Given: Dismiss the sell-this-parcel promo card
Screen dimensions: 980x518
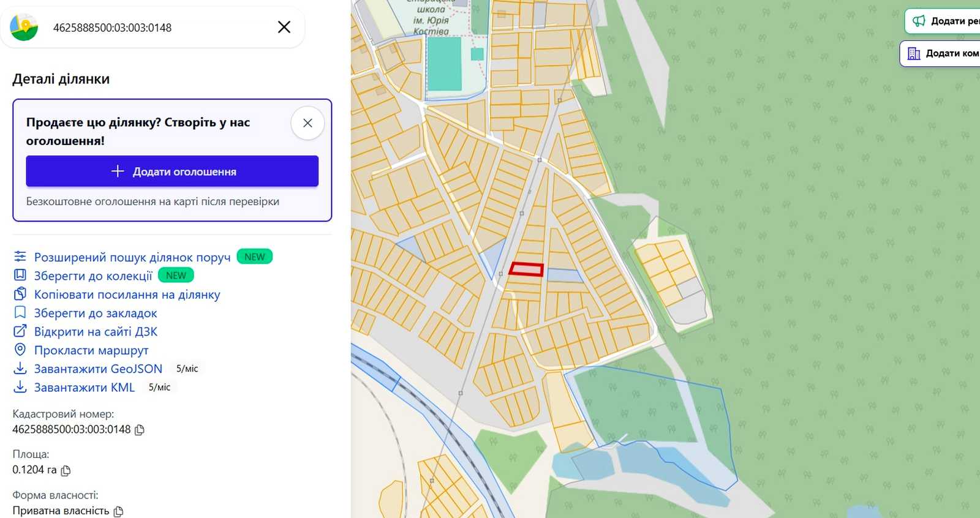Looking at the screenshot, I should tap(307, 123).
